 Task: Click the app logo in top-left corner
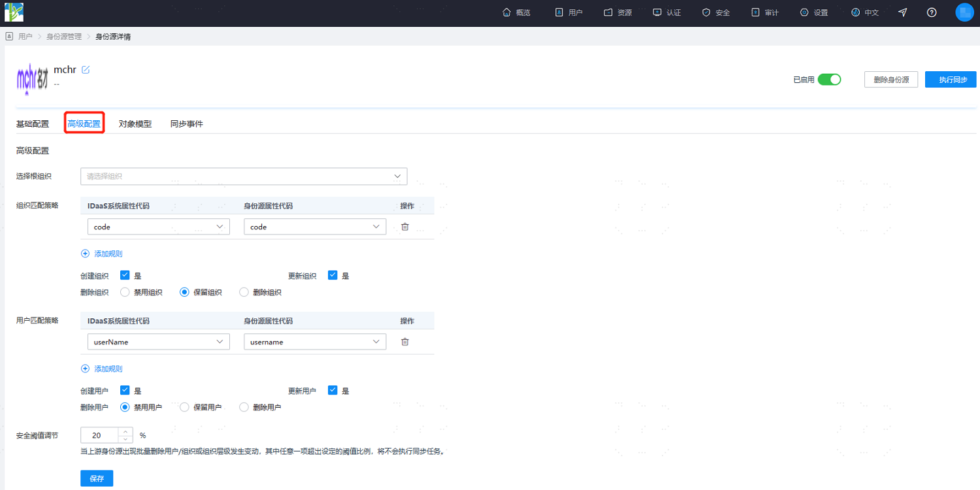point(14,12)
